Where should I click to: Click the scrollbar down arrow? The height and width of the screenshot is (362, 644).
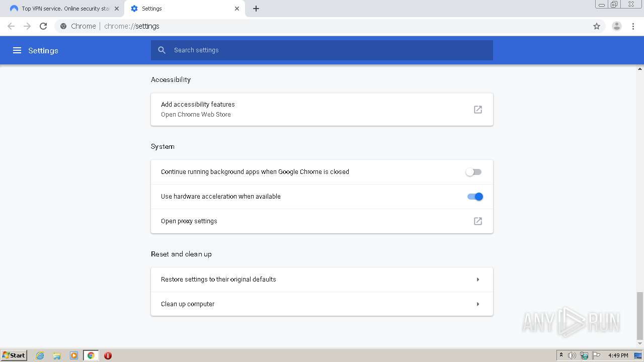[x=640, y=344]
